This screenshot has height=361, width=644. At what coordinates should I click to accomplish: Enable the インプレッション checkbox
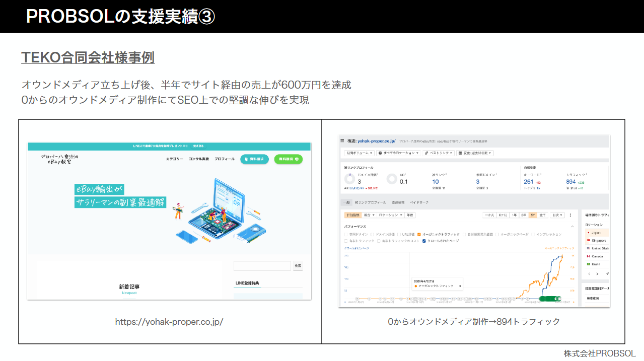[x=533, y=234]
